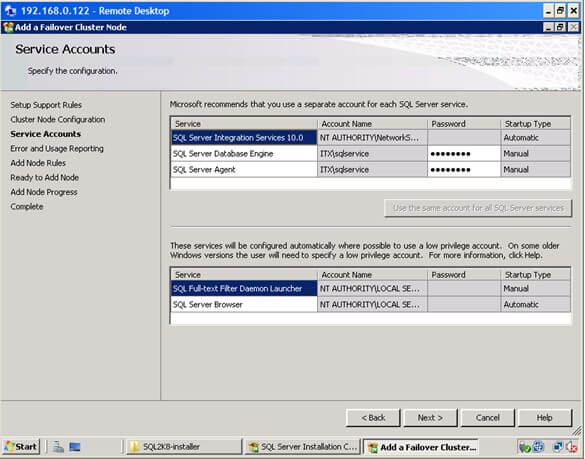Image resolution: width=585 pixels, height=459 pixels.
Task: Select Ready to Add Node step
Action: point(44,178)
